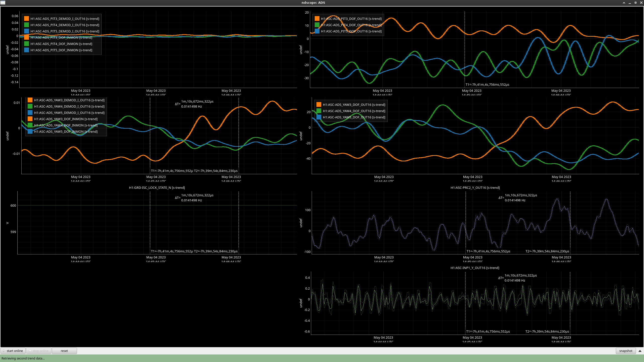Screen dimensions: 644x362
Task: Click blue swatch for YAW5_DOF_INMON legend
Action: (30, 131)
